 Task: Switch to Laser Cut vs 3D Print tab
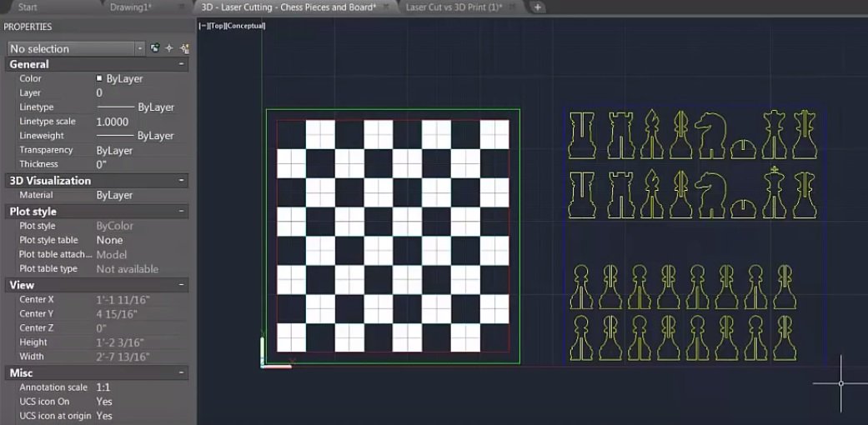tap(454, 7)
